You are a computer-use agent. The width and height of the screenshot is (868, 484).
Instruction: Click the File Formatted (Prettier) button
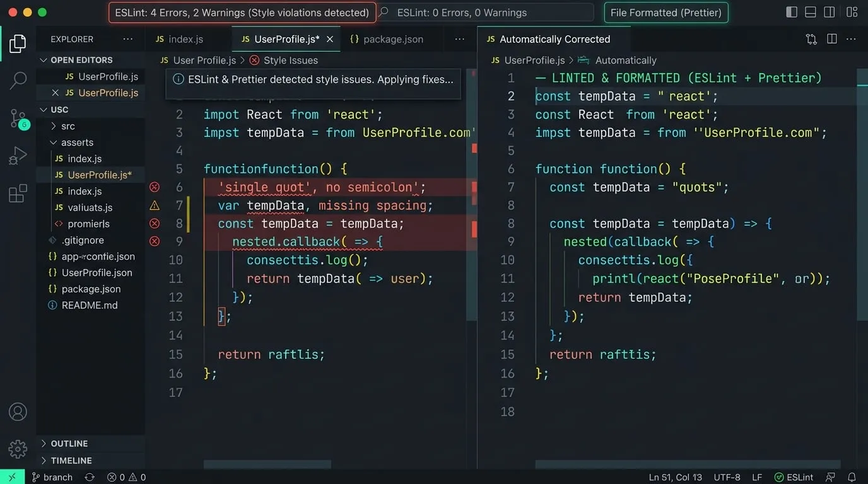[666, 13]
